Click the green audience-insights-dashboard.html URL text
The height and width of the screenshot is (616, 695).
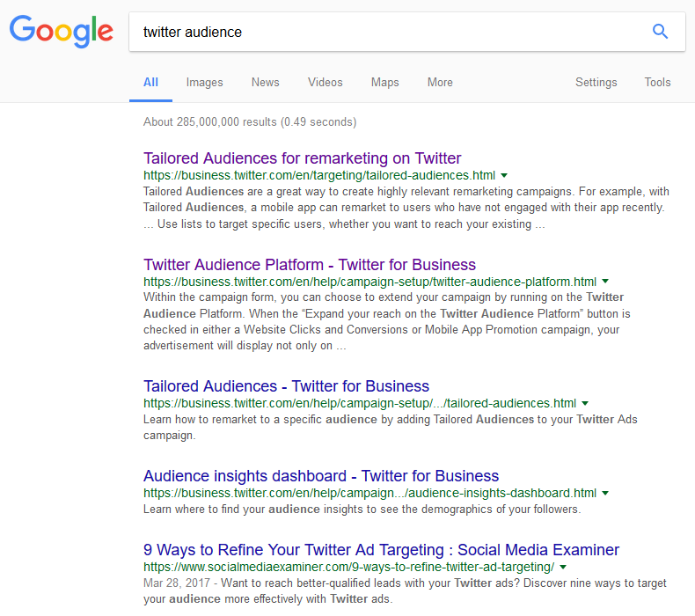pyautogui.click(x=369, y=493)
